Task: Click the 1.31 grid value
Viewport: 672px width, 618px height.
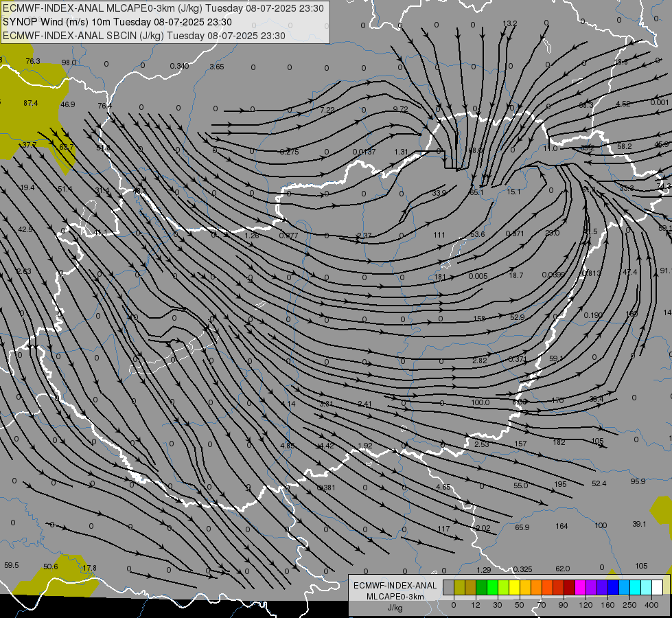Action: tap(401, 152)
